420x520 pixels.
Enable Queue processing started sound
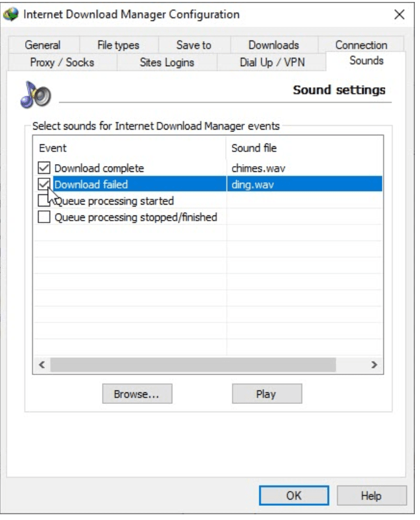[x=44, y=201]
